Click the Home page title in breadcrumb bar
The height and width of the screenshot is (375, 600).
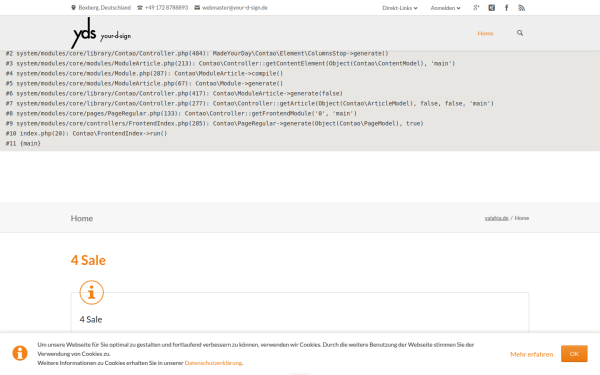[x=82, y=218]
